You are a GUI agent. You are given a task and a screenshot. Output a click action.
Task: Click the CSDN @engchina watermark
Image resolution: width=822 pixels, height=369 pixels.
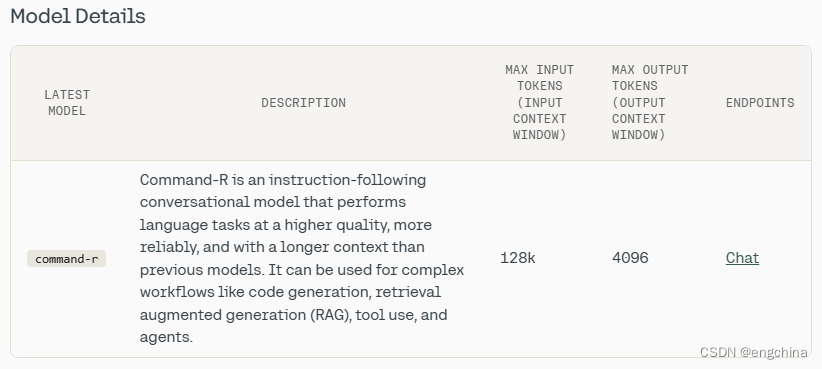pyautogui.click(x=754, y=353)
